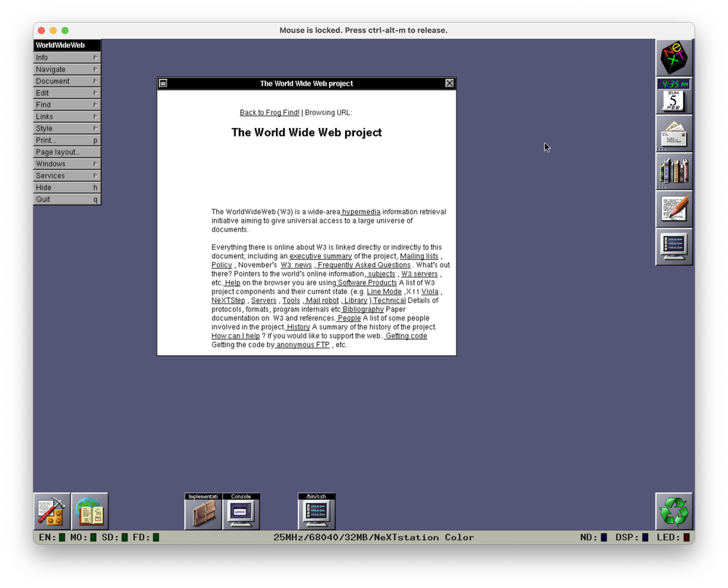Open the hypermedia link
The height and width of the screenshot is (588, 728).
(361, 212)
